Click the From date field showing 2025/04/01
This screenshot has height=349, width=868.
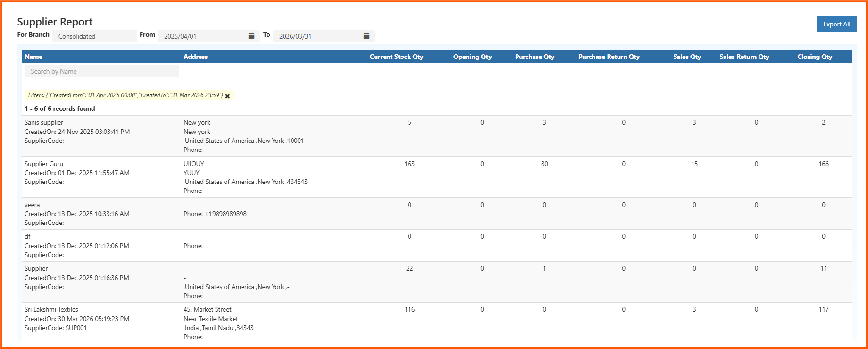coord(202,36)
